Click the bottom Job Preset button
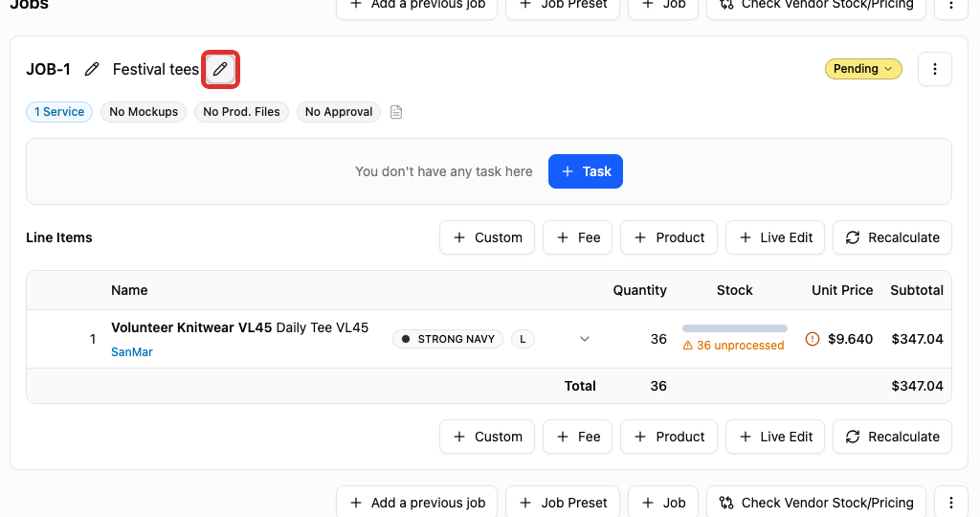The image size is (980, 517). pos(563,503)
